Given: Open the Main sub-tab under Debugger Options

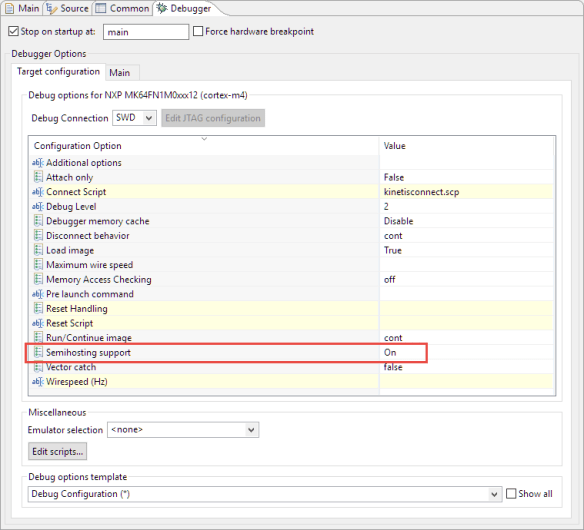Looking at the screenshot, I should [120, 73].
